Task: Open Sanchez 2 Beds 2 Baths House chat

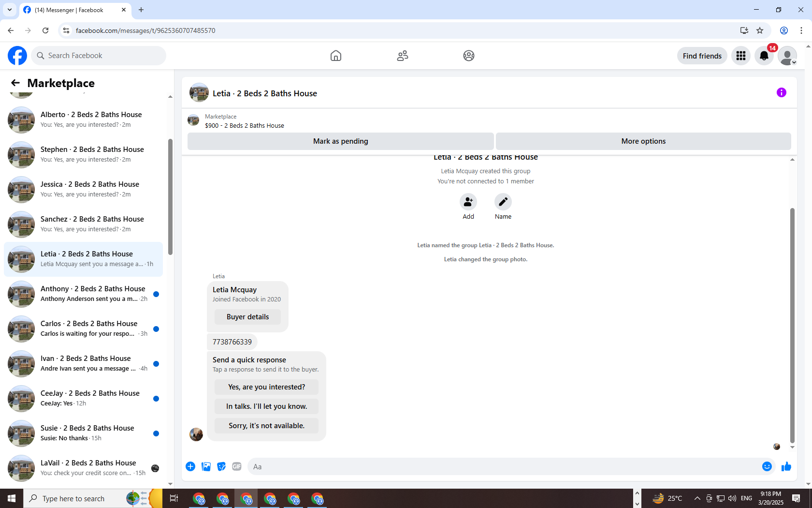Action: pos(83,224)
